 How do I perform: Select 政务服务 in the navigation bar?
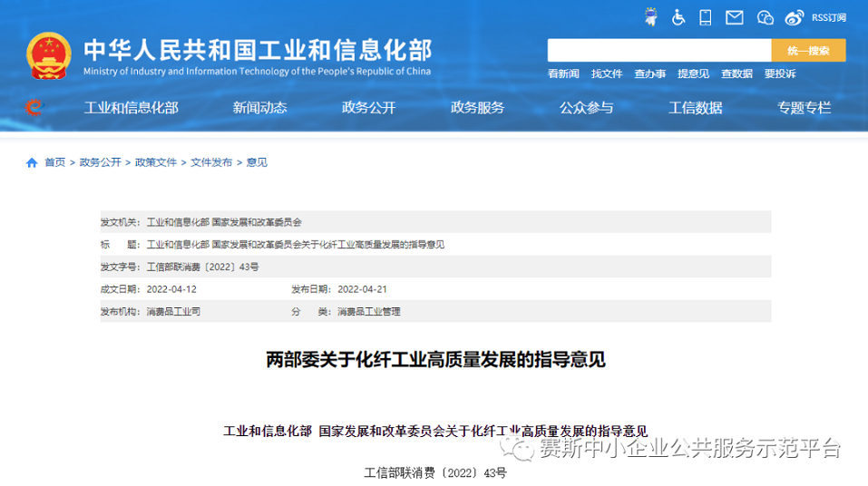[477, 107]
